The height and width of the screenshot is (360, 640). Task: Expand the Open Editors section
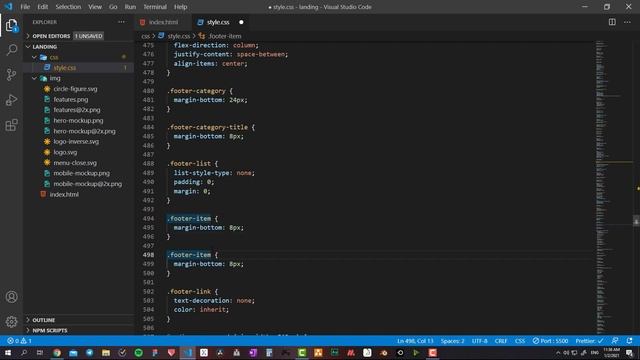coord(51,36)
